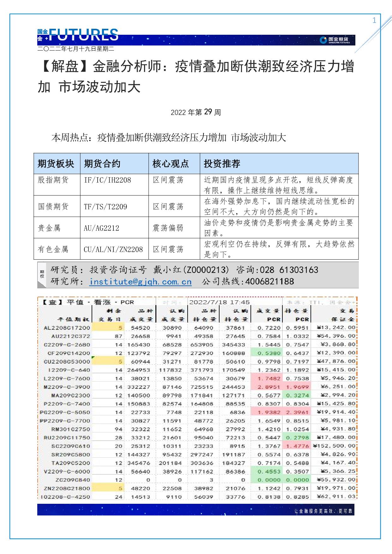The height and width of the screenshot is (554, 392).
Task: Select the PG2209-C-5050 option row
Action: click(197, 412)
